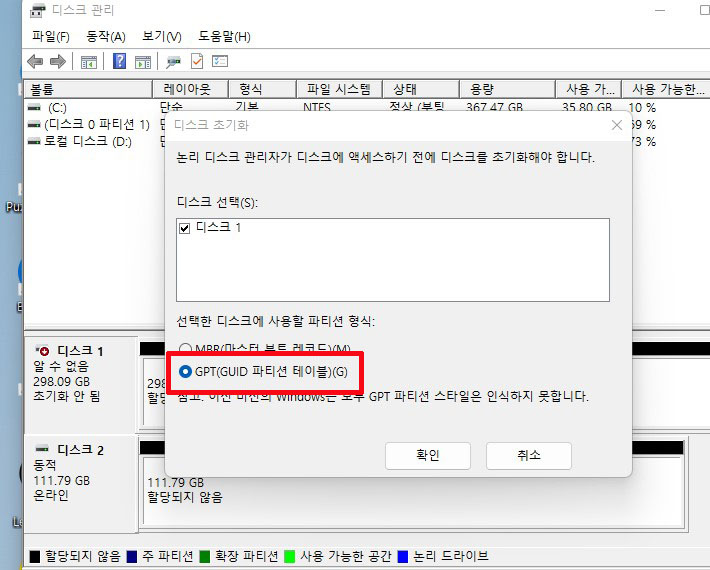The height and width of the screenshot is (570, 710).
Task: Click the settings list toolbar icon
Action: tap(220, 61)
